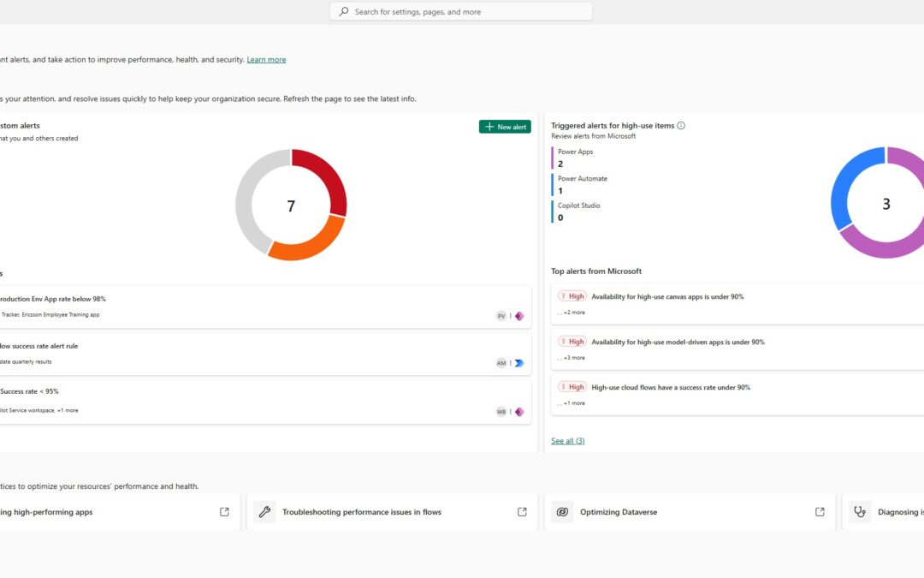Select the Dataverse icon on the Optimizing Dataverse card

click(x=562, y=511)
